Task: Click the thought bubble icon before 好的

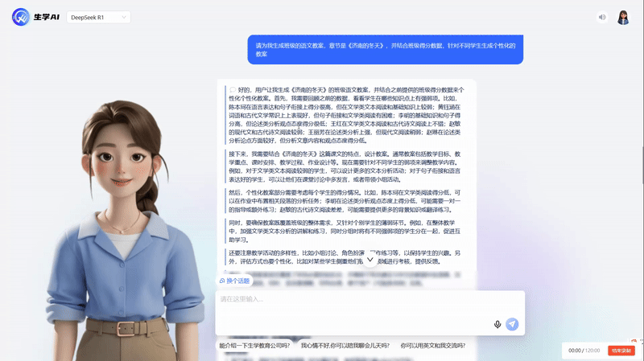Action: pos(233,90)
